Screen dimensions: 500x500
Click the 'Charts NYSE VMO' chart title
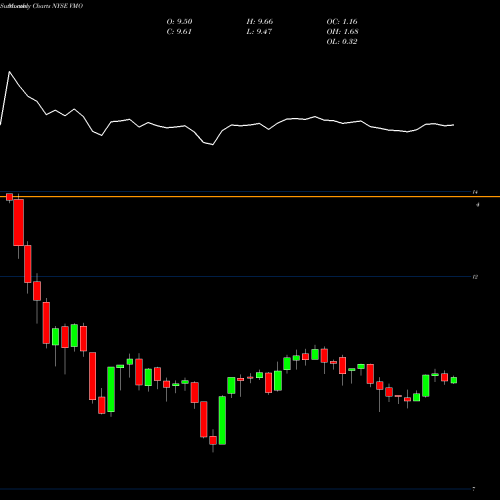coord(58,6)
